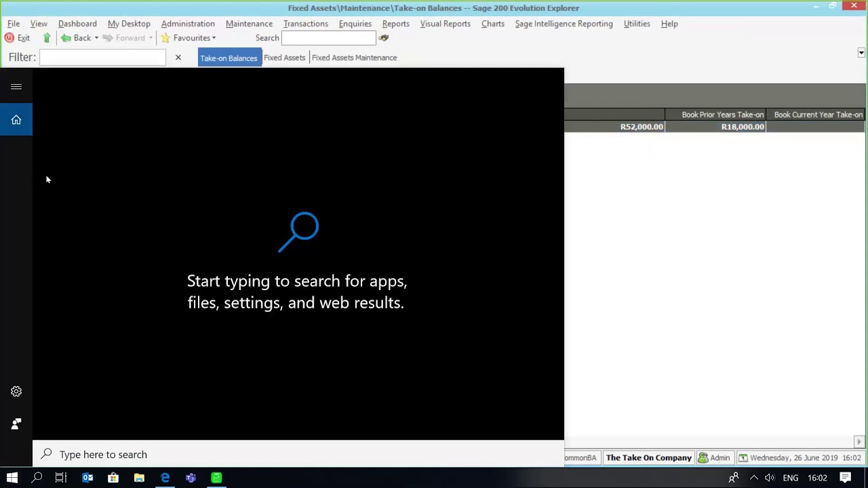Open the Administration menu
The image size is (868, 488).
[x=188, y=24]
